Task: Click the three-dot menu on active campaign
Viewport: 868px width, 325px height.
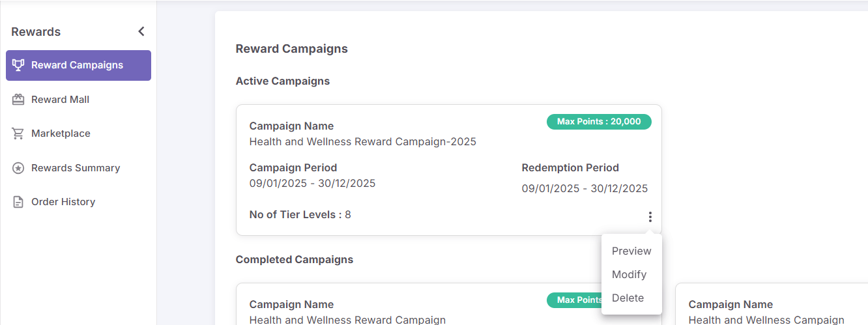Action: [x=650, y=217]
